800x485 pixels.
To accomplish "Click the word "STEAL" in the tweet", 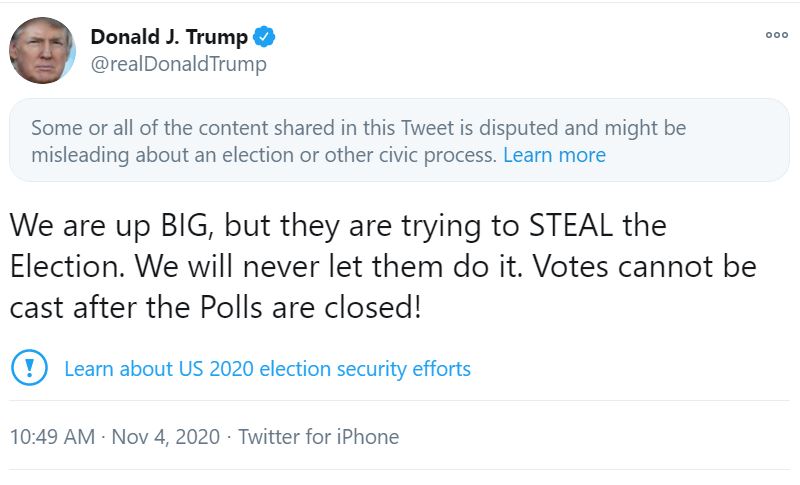I will tap(567, 225).
